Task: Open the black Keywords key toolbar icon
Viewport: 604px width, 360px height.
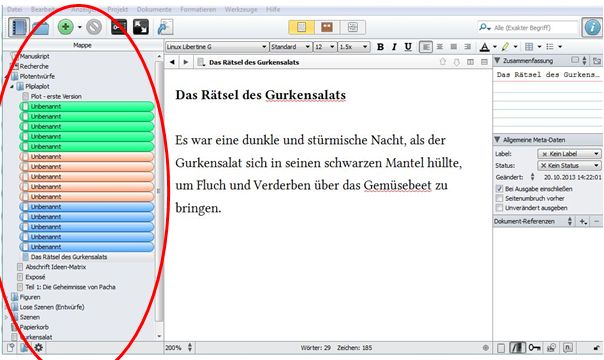Action: coord(119,27)
